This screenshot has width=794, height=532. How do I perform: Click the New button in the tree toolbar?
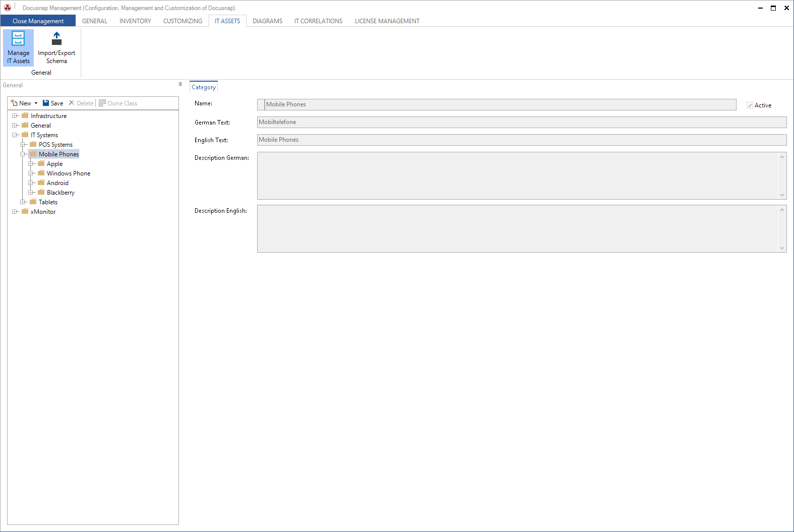coord(22,103)
